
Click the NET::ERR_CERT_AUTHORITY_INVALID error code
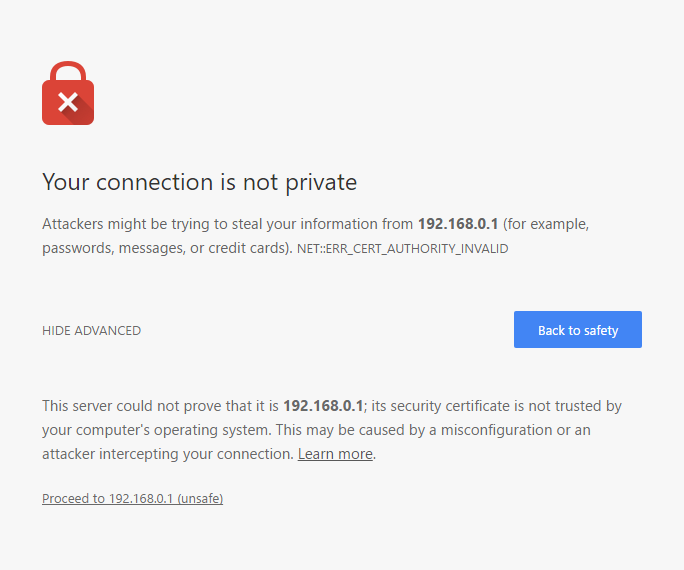coord(403,249)
